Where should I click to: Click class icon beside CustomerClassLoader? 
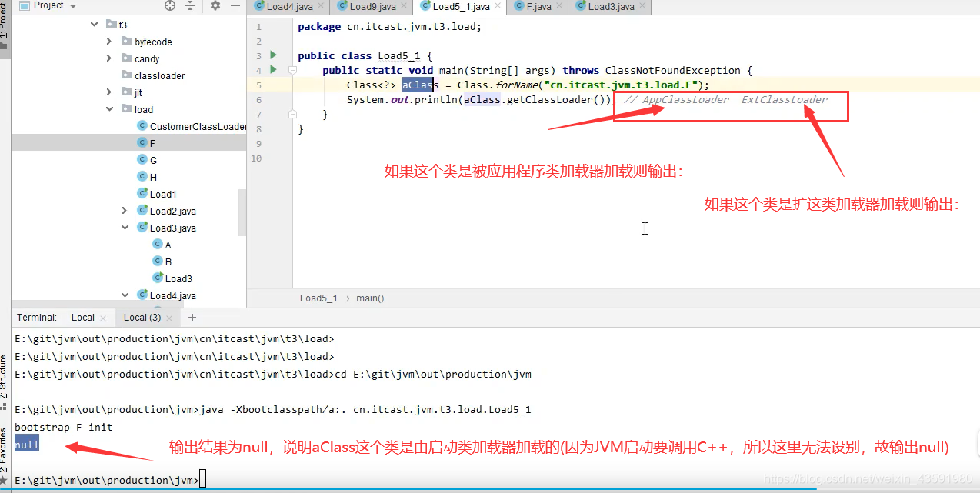[142, 126]
